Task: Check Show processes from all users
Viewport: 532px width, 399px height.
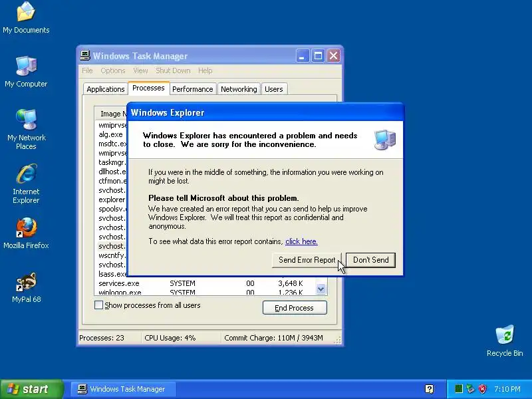Action: click(98, 305)
